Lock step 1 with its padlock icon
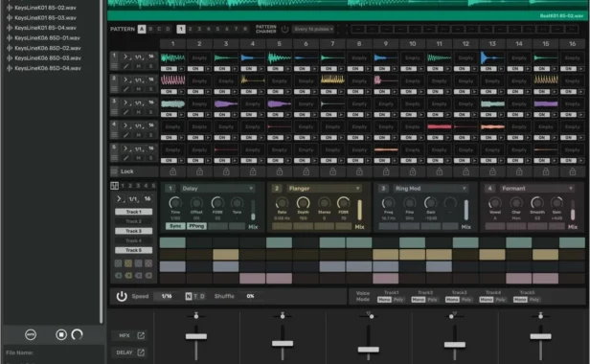Image resolution: width=590 pixels, height=364 pixels. point(172,171)
